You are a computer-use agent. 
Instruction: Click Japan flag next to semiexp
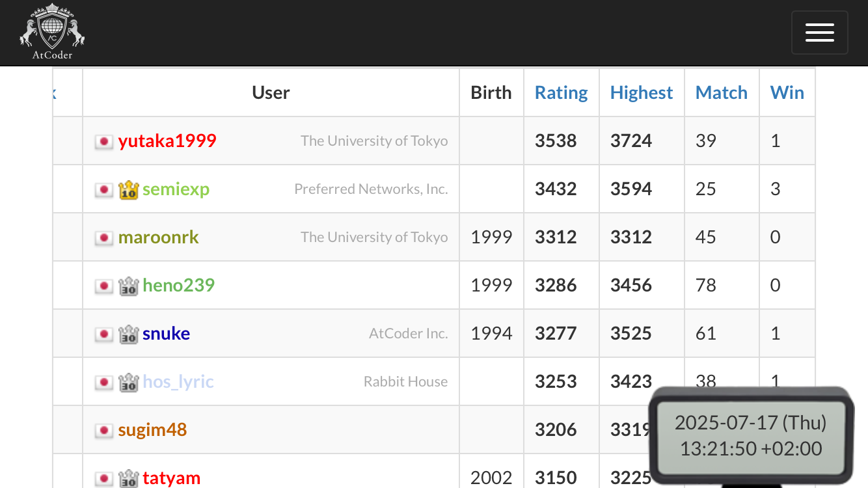point(104,189)
